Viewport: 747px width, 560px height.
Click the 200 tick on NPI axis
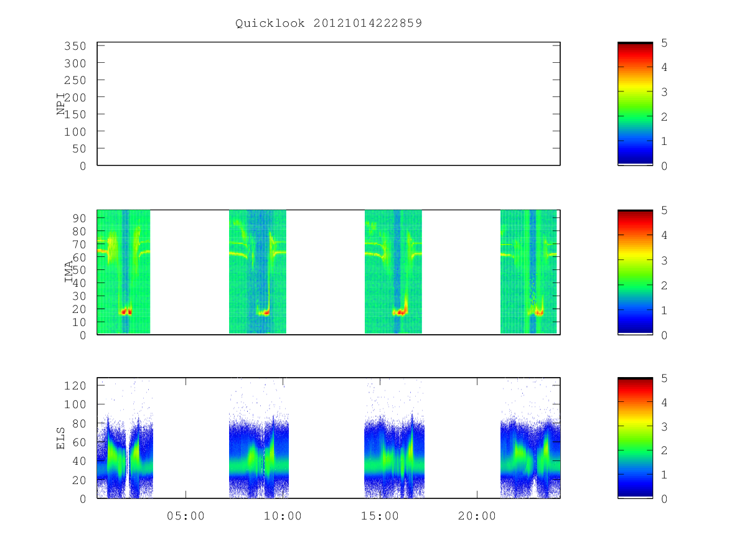pyautogui.click(x=77, y=97)
